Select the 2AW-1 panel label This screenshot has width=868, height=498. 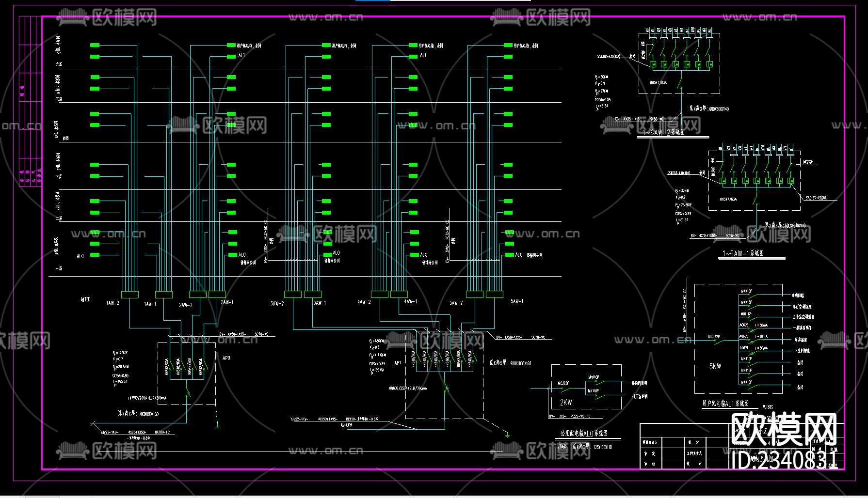pyautogui.click(x=227, y=302)
